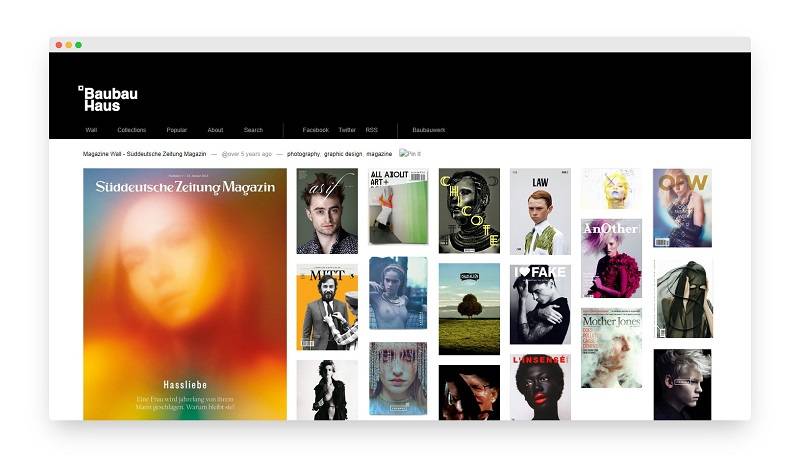This screenshot has width=800, height=457.
Task: Open the All About Art magazine cover
Action: click(x=398, y=207)
